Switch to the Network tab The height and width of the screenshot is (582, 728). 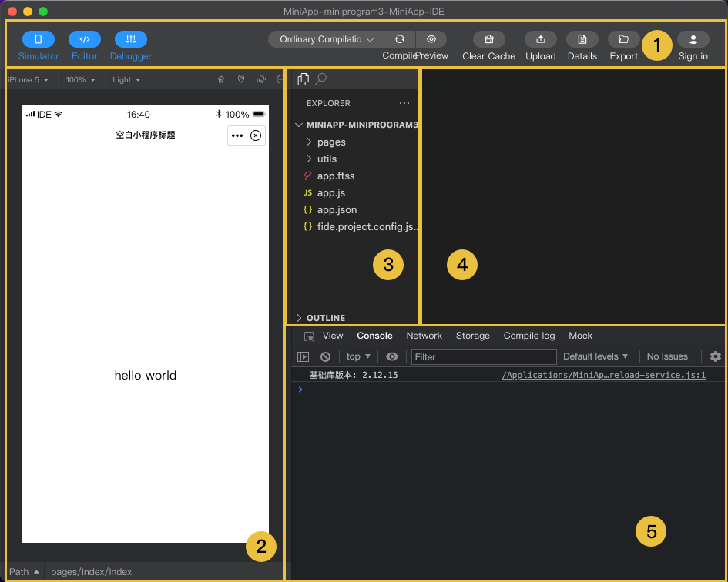424,336
